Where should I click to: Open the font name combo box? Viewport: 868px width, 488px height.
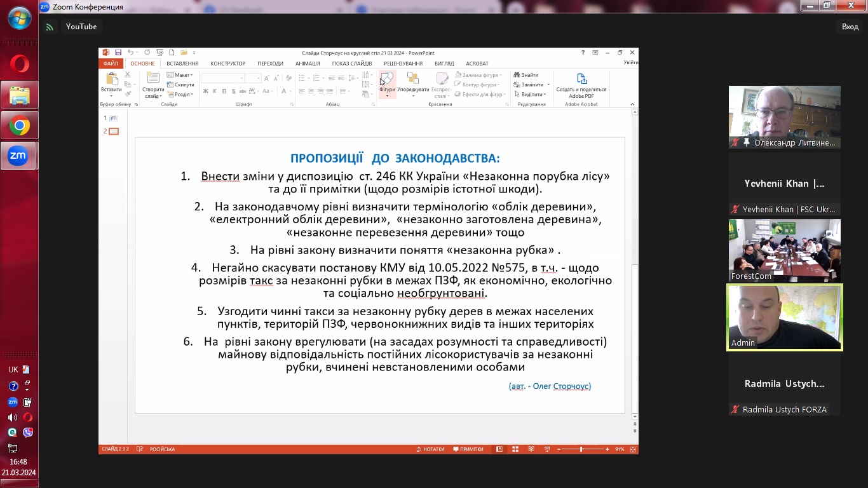(x=223, y=78)
